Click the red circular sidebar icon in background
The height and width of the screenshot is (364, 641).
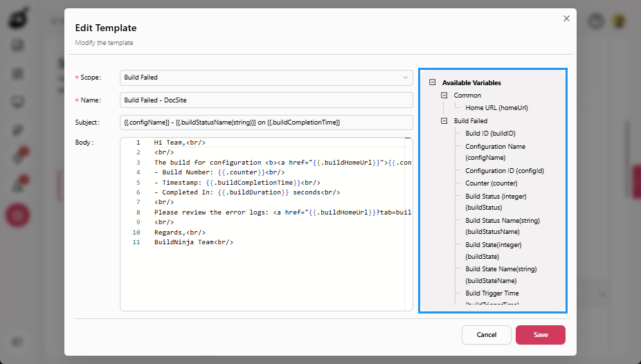17,215
